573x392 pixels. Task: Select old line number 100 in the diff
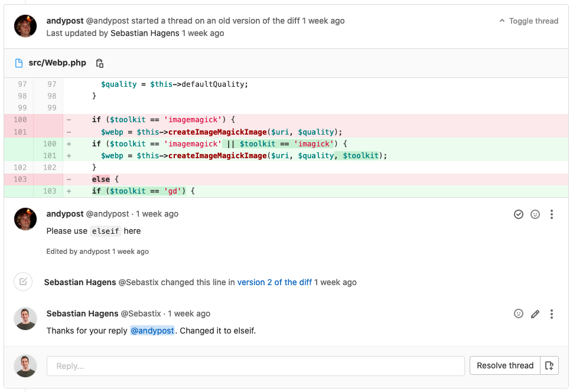click(19, 119)
